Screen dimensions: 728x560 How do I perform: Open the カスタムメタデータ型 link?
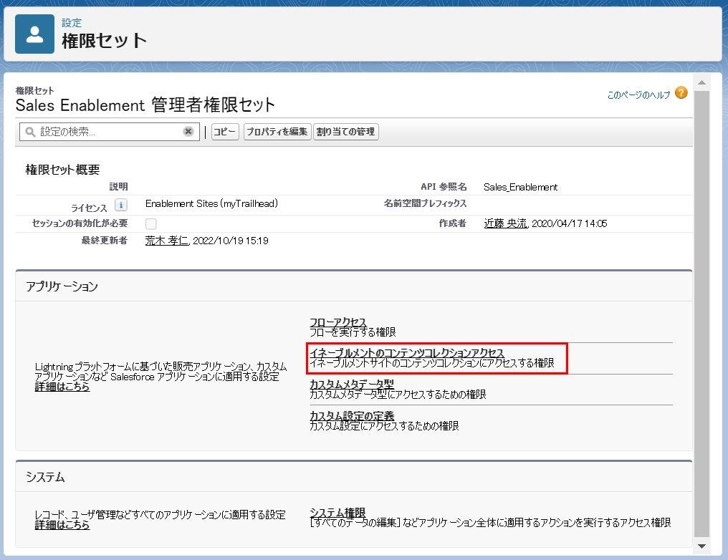[x=352, y=384]
